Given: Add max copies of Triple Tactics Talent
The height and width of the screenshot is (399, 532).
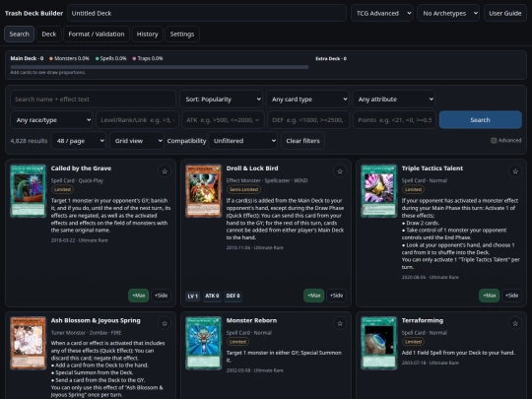Looking at the screenshot, I should coord(490,296).
